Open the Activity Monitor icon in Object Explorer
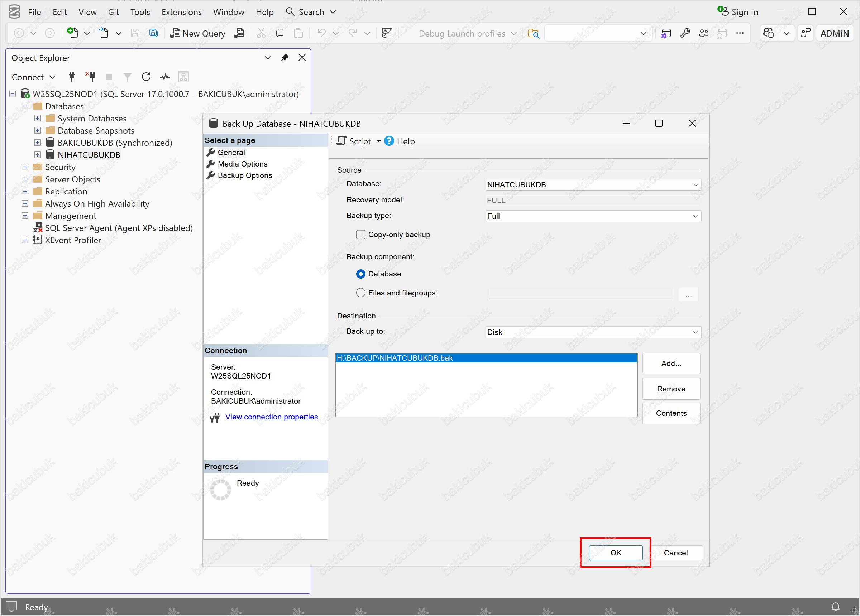The width and height of the screenshot is (860, 616). (x=164, y=77)
